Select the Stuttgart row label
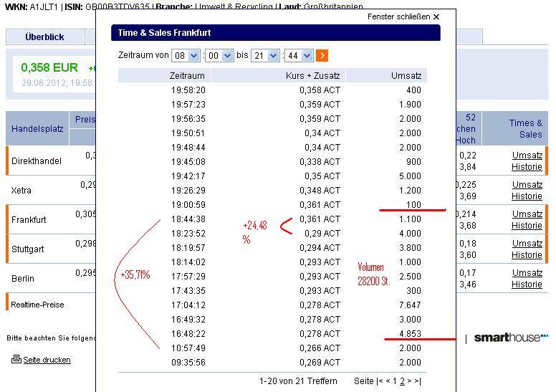 point(28,249)
